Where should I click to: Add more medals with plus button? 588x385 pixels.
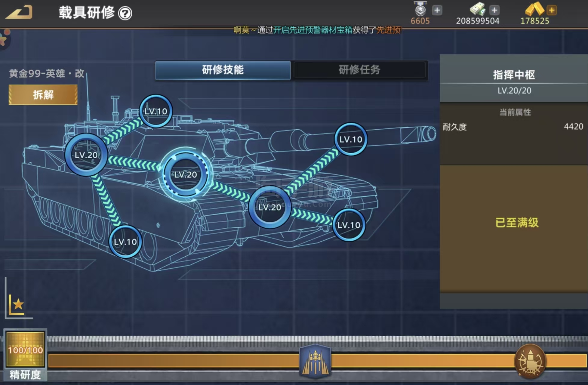click(437, 10)
